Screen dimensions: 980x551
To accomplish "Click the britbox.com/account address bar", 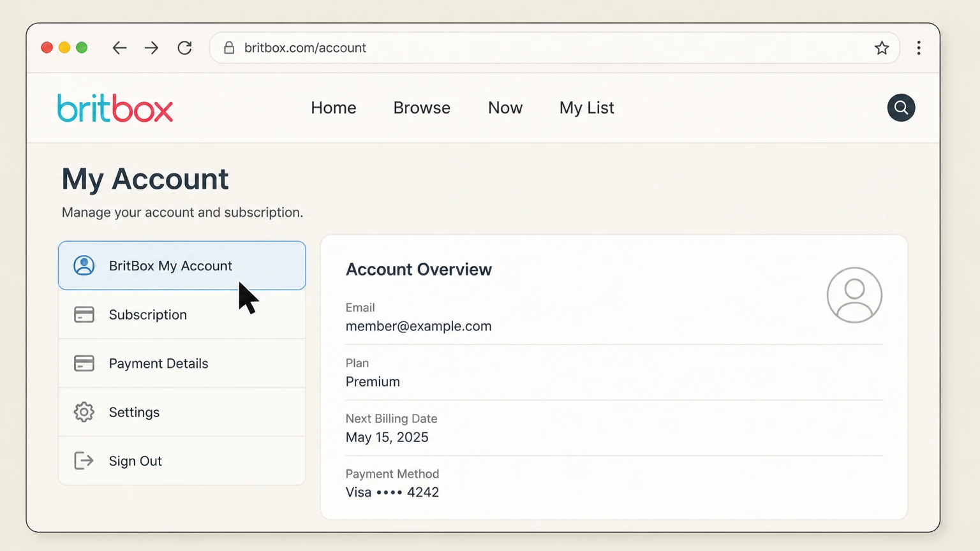I will point(554,48).
